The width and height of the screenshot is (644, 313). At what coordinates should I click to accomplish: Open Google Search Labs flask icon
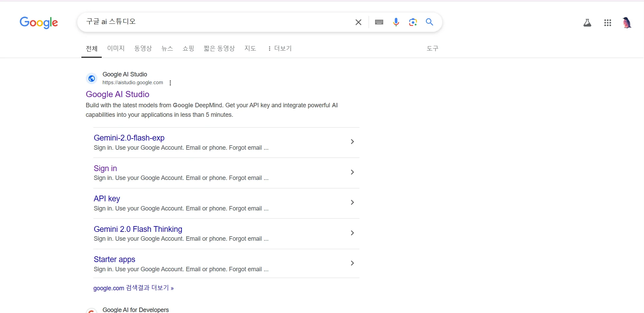[587, 22]
